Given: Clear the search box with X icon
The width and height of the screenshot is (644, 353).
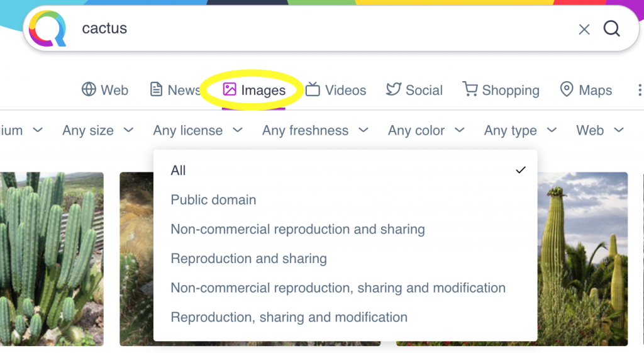Looking at the screenshot, I should point(584,30).
